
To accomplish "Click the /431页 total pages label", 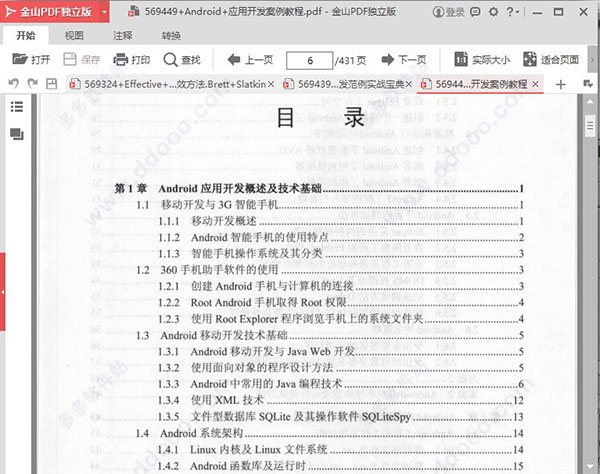I will pos(351,60).
